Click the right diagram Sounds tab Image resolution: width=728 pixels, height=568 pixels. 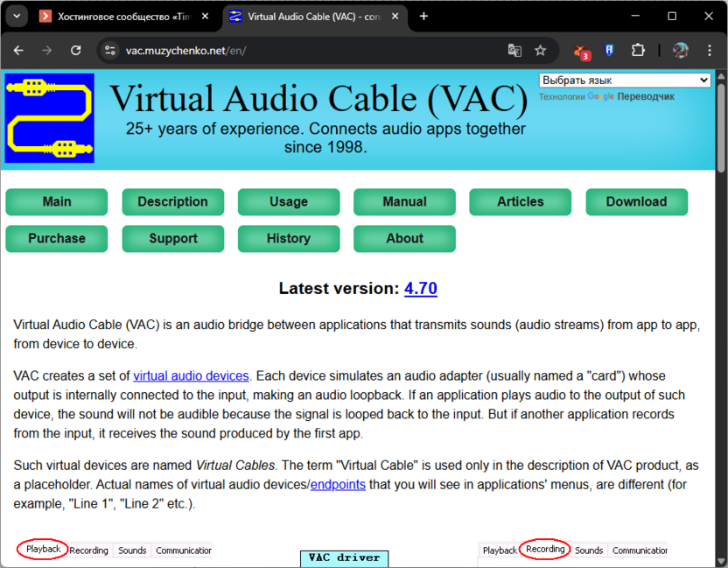click(x=589, y=550)
